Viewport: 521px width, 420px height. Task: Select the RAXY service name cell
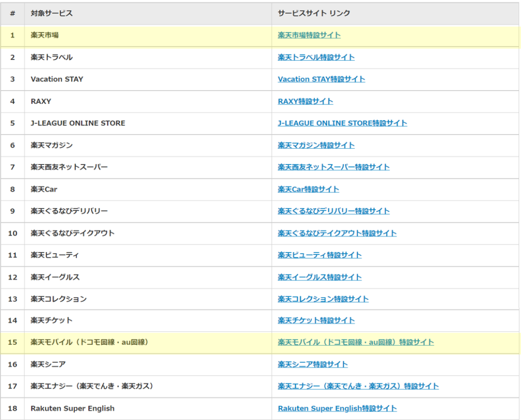tap(148, 101)
